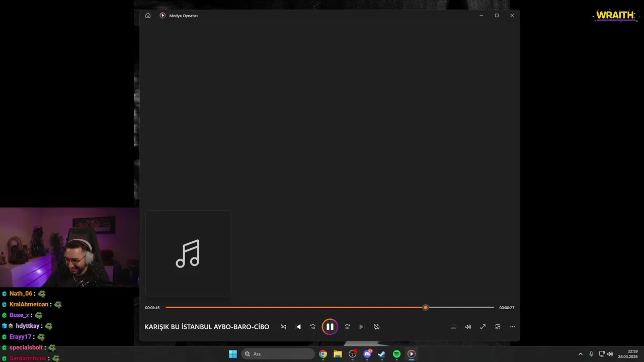Click the playback seek slider handle
This screenshot has height=362, width=644.
point(426,307)
